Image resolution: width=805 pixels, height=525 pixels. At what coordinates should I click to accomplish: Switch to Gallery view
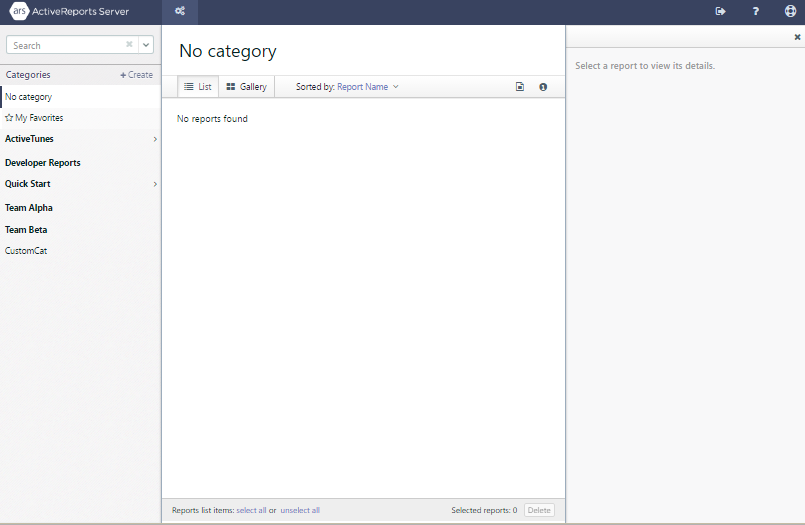pyautogui.click(x=247, y=87)
